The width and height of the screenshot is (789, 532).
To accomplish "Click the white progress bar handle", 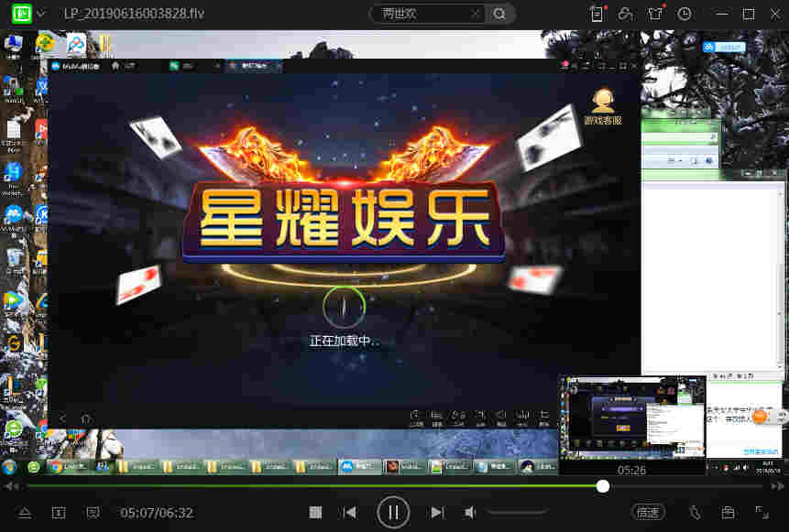I will (603, 486).
